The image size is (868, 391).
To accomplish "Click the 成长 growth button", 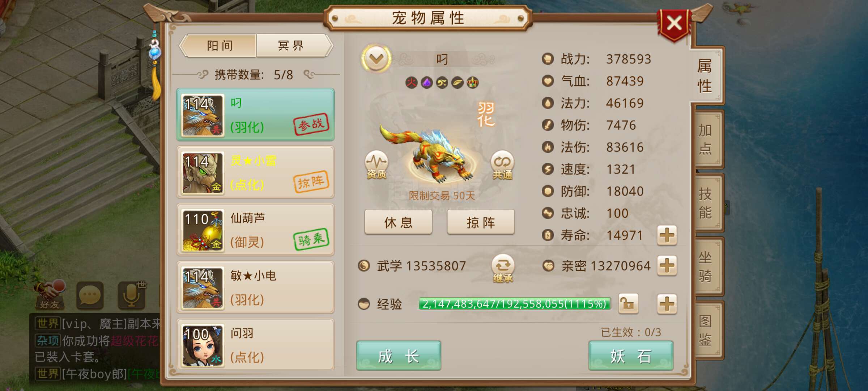I will 399,356.
